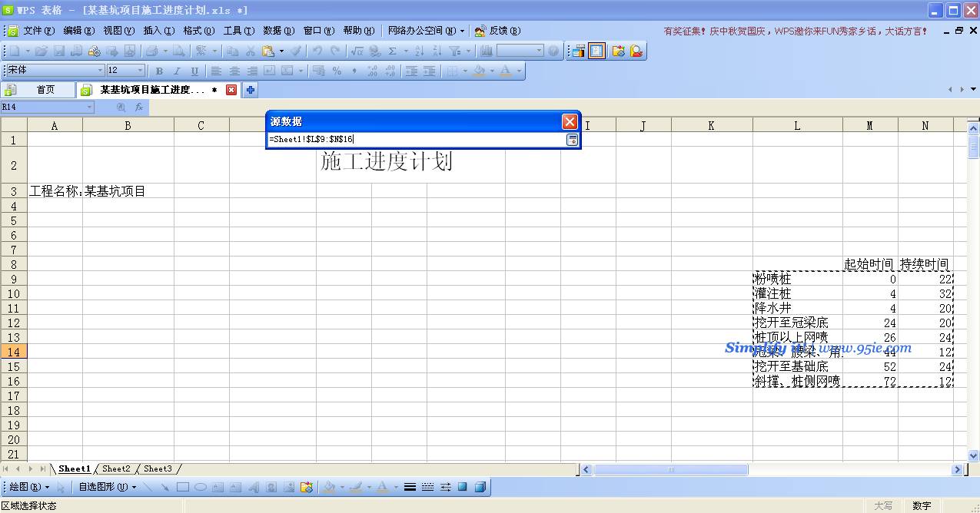The height and width of the screenshot is (513, 980).
Task: Click the 3D effect cube icon
Action: coord(480,487)
